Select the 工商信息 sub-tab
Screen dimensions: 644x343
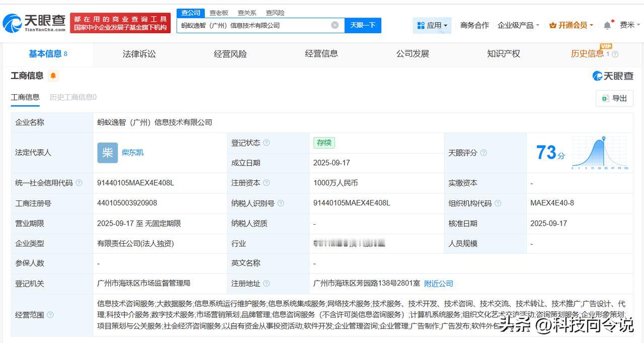[25, 97]
